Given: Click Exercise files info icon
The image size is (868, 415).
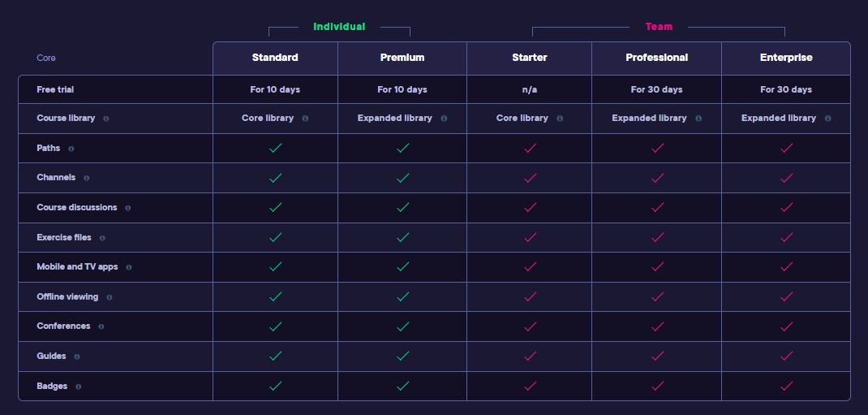Looking at the screenshot, I should point(102,238).
